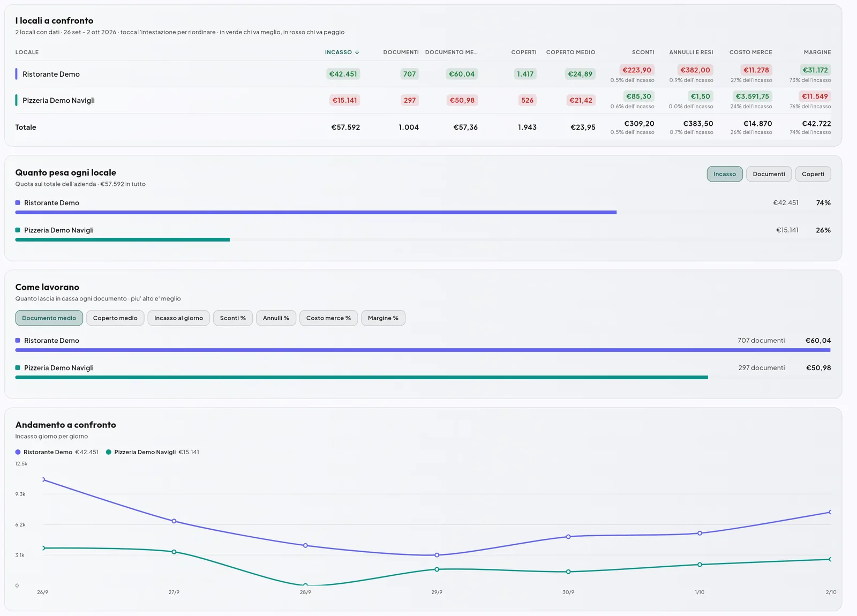Click Ristorante Demo documento medio bar
857x616 pixels.
point(423,350)
